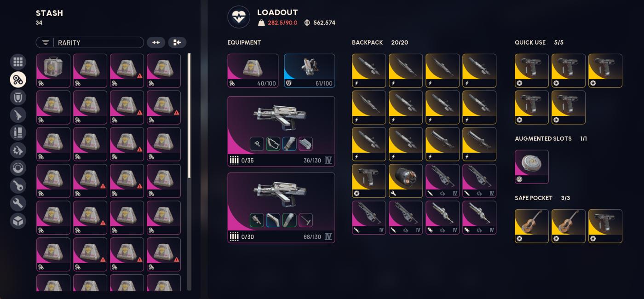Select the shields category filter icon
The height and width of the screenshot is (299, 644).
pos(18,97)
